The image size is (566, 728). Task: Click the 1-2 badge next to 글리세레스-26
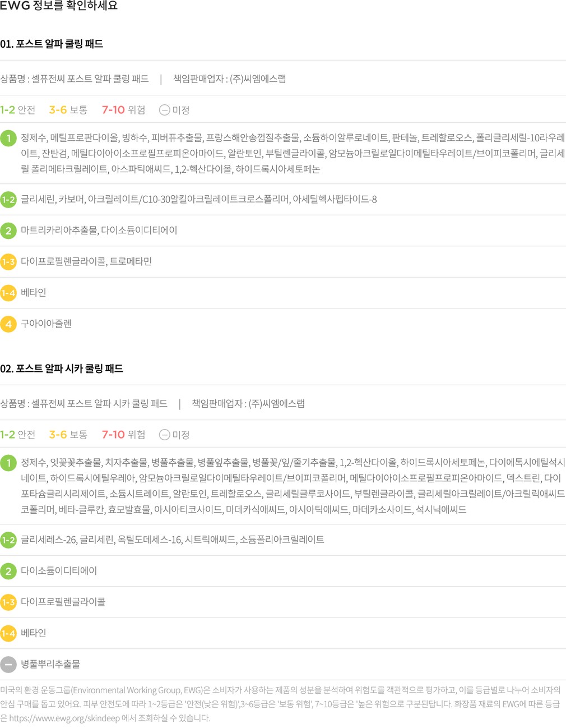click(x=8, y=540)
